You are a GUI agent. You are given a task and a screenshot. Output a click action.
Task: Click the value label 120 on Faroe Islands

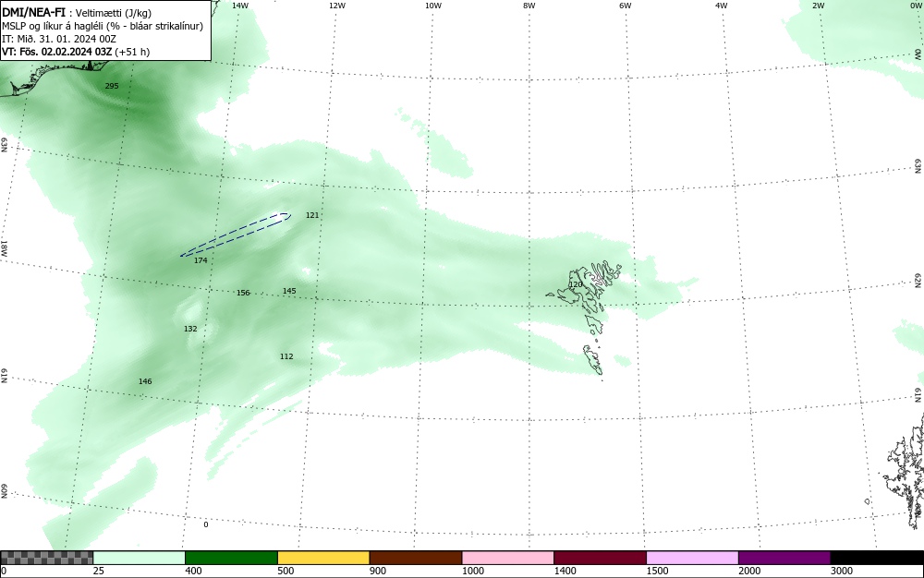click(x=576, y=284)
